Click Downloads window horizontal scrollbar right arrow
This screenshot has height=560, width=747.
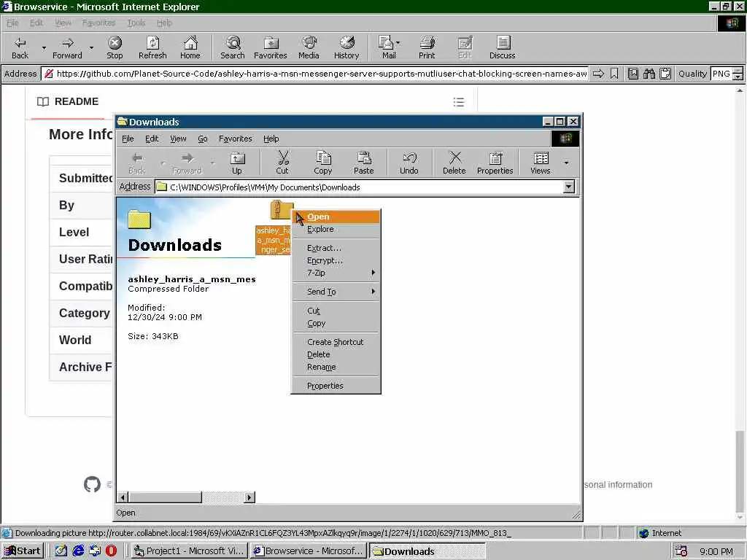249,497
